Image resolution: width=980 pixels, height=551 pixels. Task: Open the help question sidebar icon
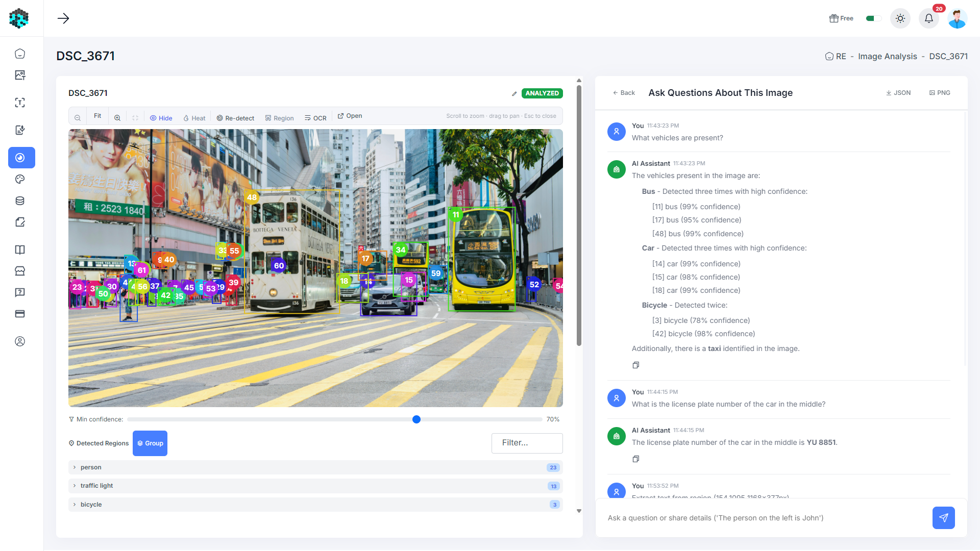[20, 292]
